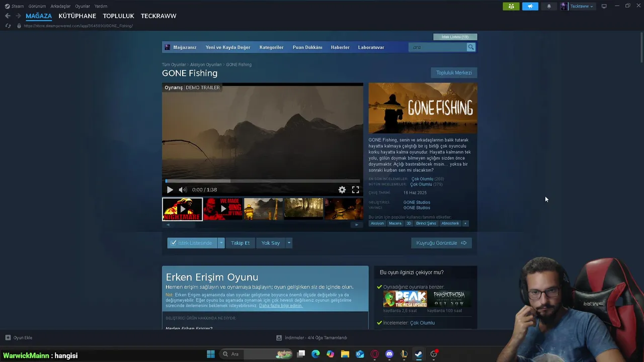Viewport: 644px width, 362px height.
Task: Expand the Yok Say dropdown arrow
Action: click(289, 243)
